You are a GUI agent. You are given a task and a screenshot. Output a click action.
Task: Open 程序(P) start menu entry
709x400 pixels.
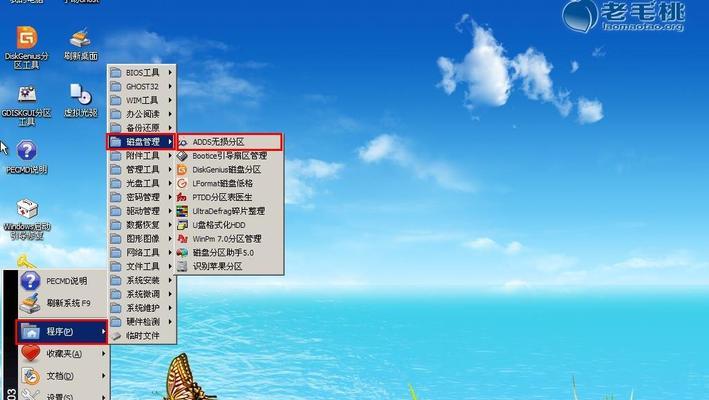pos(62,332)
